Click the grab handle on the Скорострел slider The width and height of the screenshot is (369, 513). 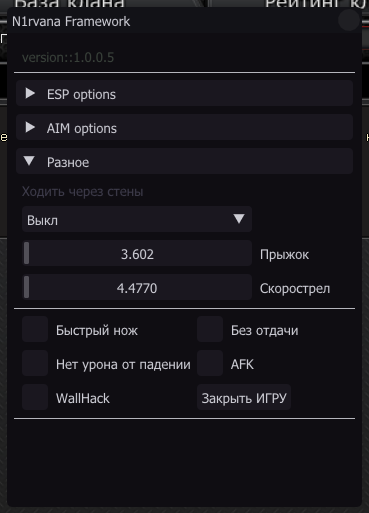coord(27,287)
